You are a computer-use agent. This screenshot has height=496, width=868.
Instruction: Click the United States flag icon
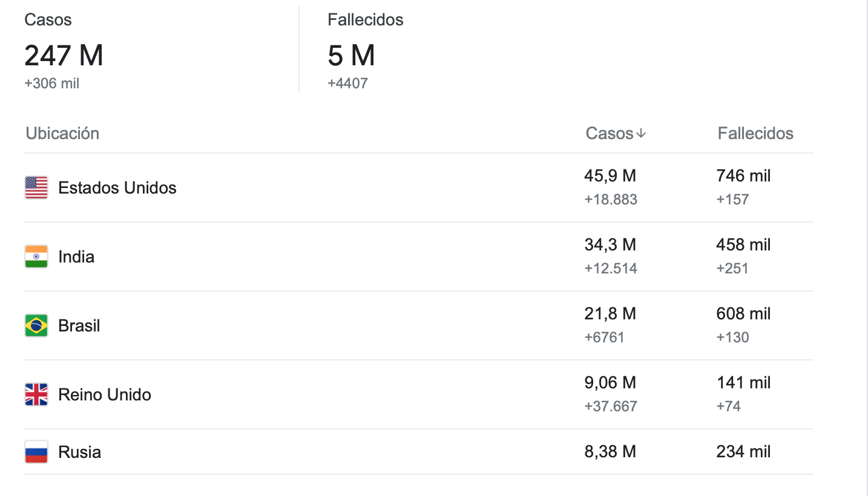pyautogui.click(x=36, y=188)
